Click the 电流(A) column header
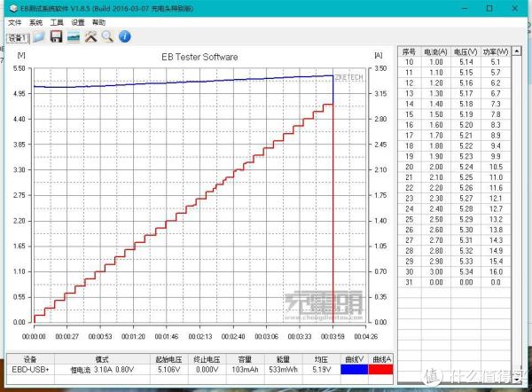 tap(436, 52)
